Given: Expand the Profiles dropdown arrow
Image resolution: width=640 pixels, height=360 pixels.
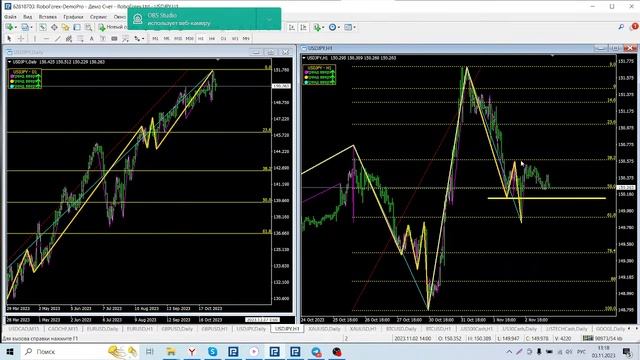Looking at the screenshot, I should (x=31, y=27).
